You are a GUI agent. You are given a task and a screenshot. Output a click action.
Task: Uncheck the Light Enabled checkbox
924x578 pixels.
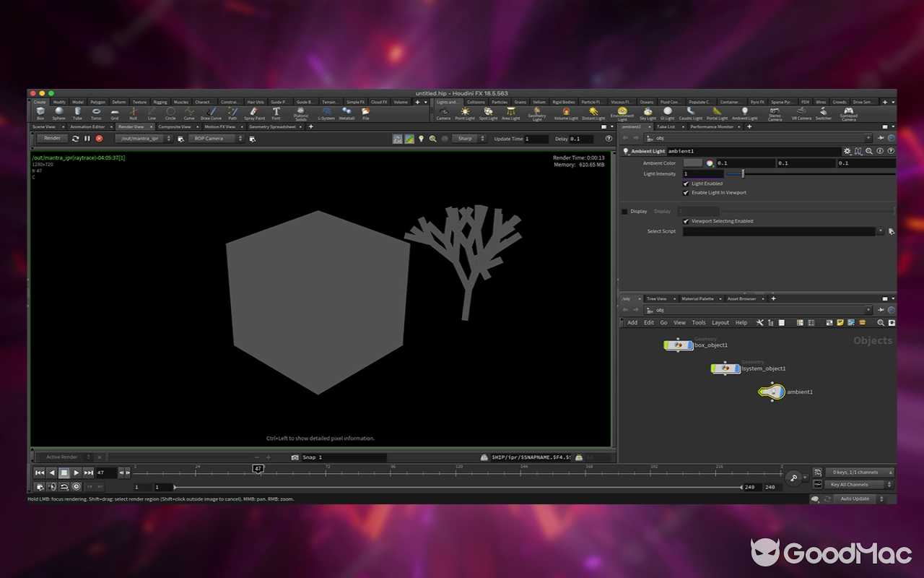pos(687,184)
